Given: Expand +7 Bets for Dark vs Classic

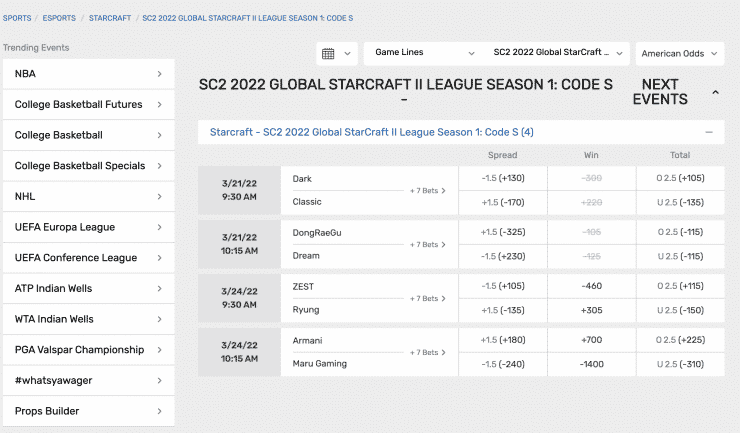Looking at the screenshot, I should point(428,190).
